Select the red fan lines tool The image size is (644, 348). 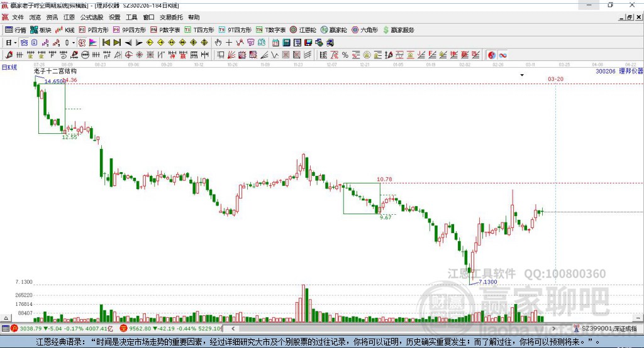tap(231, 55)
